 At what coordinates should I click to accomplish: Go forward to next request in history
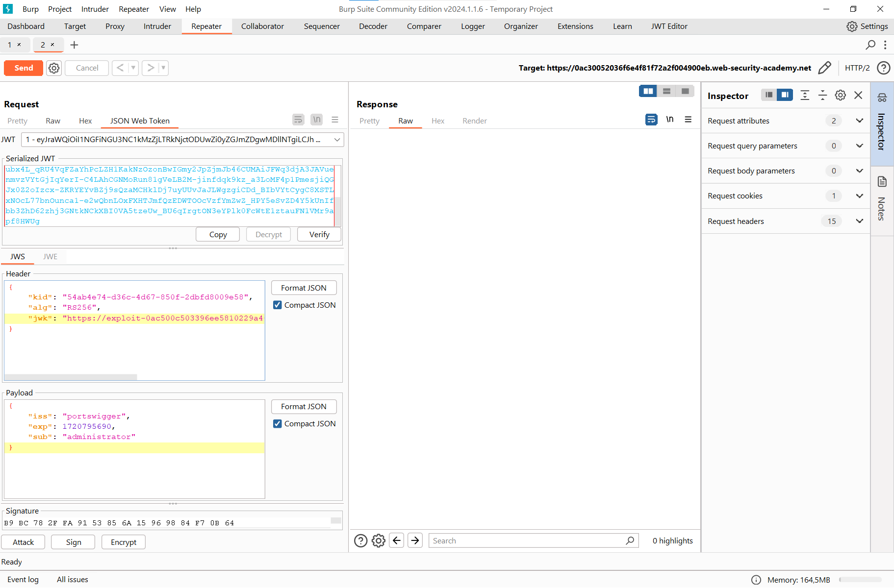(151, 68)
